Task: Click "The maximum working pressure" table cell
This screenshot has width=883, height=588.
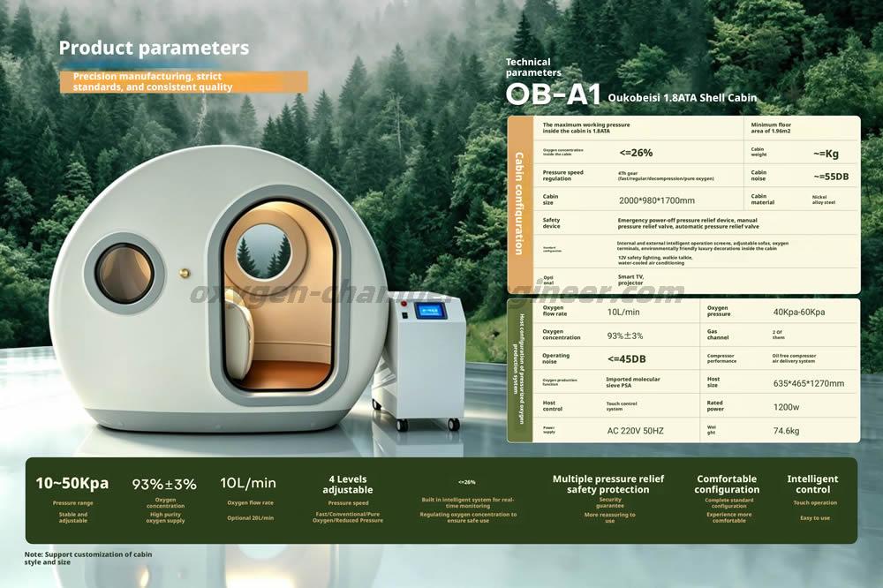Action: (586, 128)
